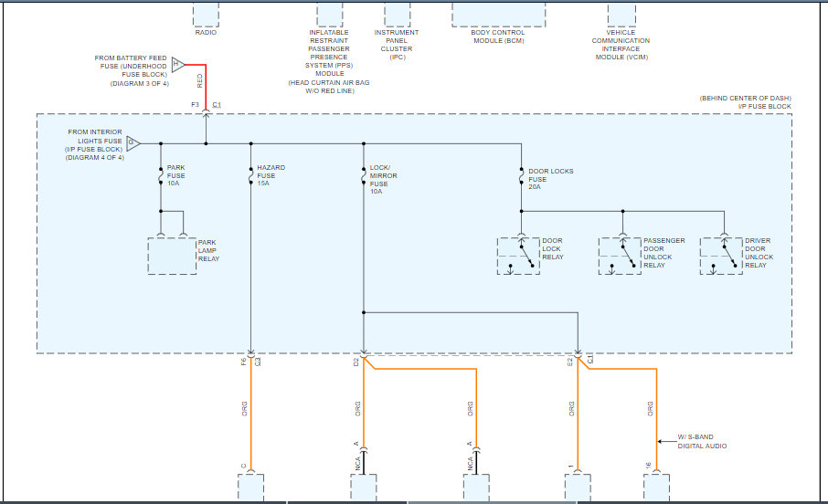Viewport: 828px width, 504px height.
Task: Click the F3 terminal label
Action: click(195, 104)
